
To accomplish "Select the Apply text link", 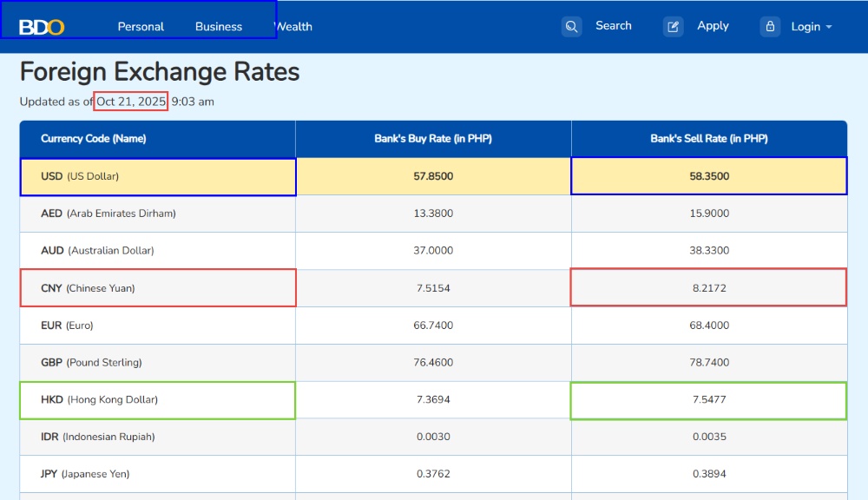I will (x=713, y=26).
